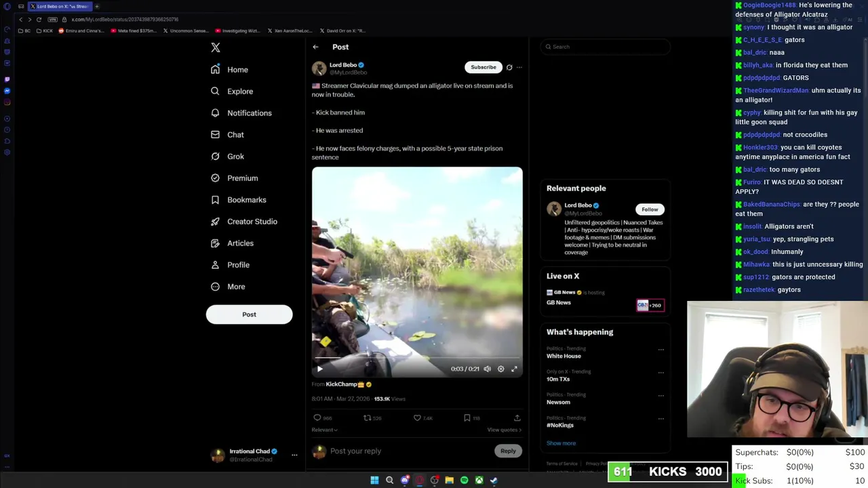Click browser back arrow
The image size is (868, 488).
(x=20, y=20)
